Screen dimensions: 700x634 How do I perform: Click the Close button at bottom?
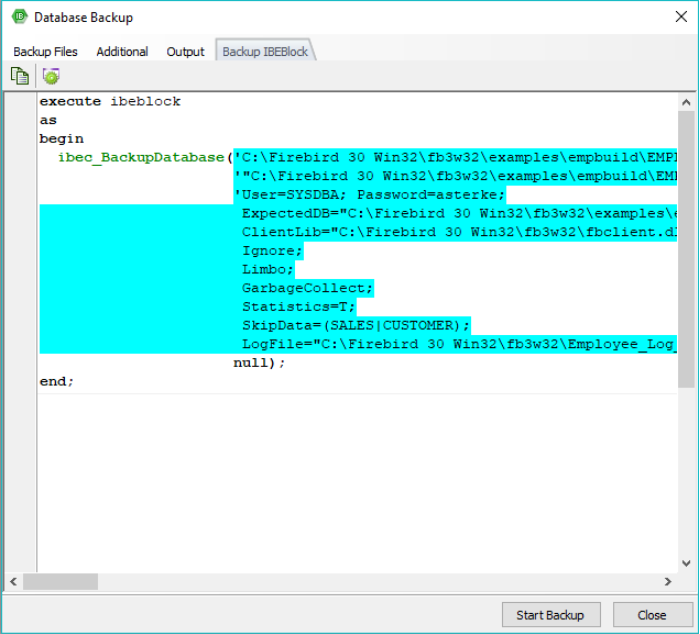click(652, 614)
